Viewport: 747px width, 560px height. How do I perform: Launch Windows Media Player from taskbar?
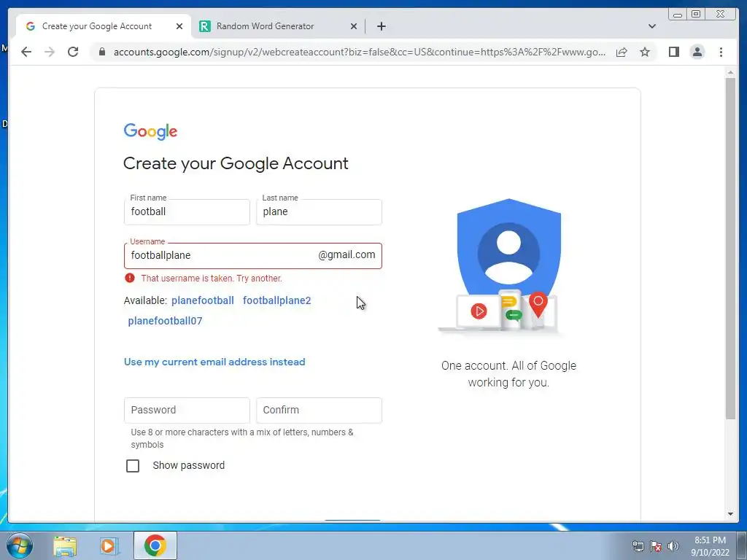point(109,545)
